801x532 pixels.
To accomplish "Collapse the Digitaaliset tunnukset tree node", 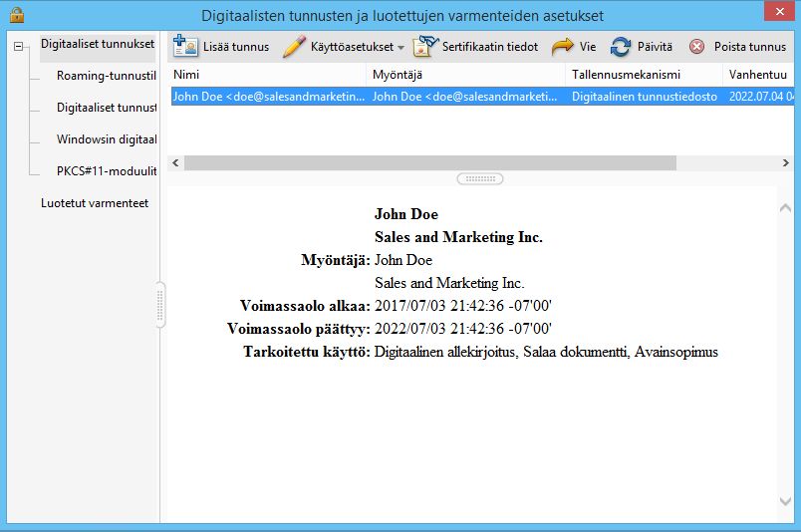I will (18, 46).
